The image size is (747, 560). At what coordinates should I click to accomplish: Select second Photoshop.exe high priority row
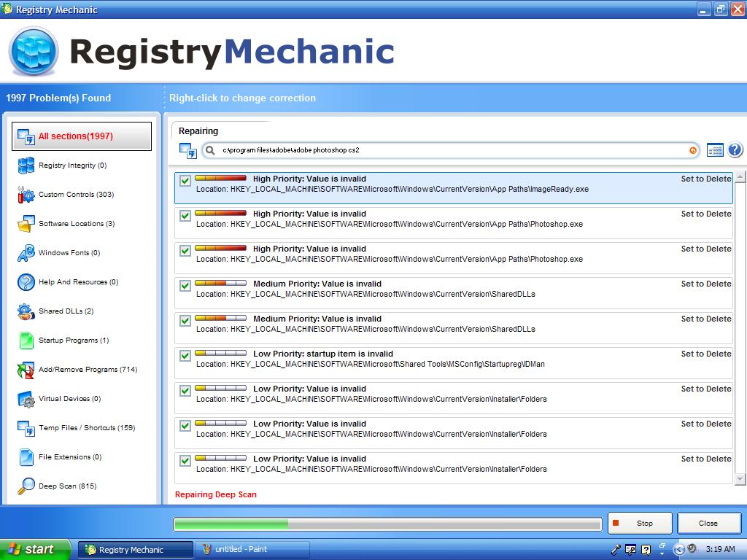click(454, 257)
